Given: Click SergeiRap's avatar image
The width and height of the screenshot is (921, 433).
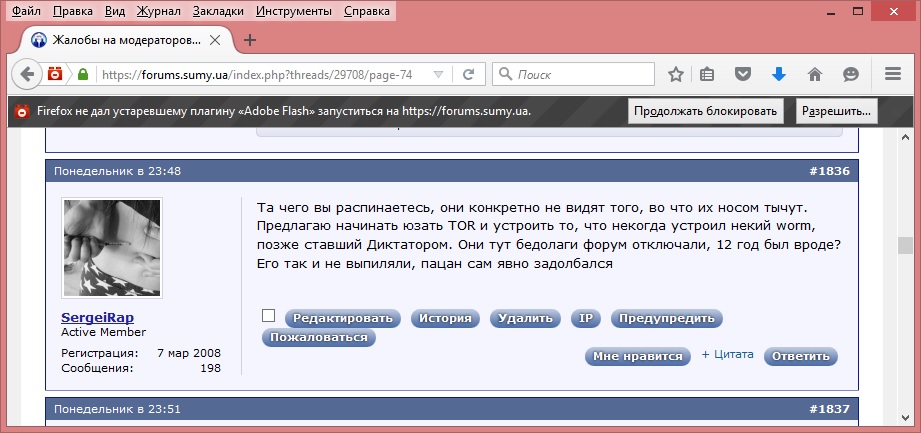Looking at the screenshot, I should (x=111, y=248).
